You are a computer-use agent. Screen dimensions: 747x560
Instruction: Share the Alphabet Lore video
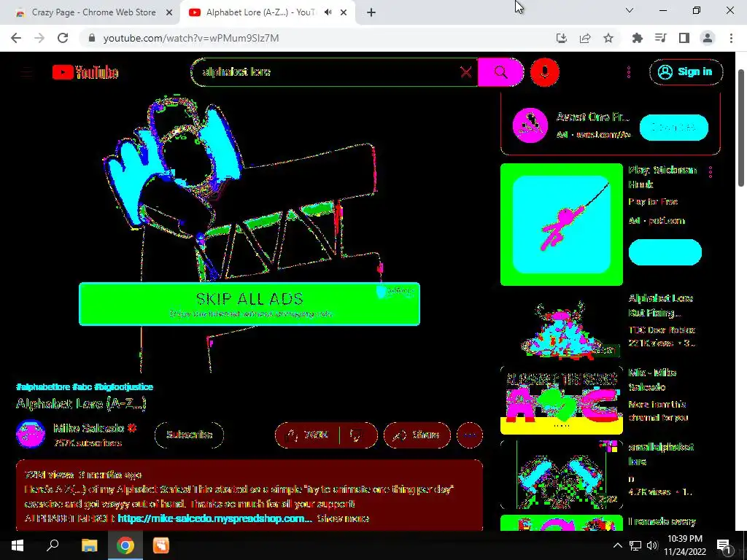(x=417, y=435)
